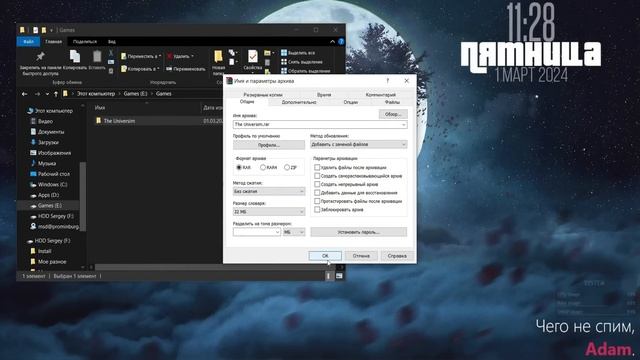Open the Files (Файлы) tab in the archive dialog
The height and width of the screenshot is (360, 640).
point(392,102)
